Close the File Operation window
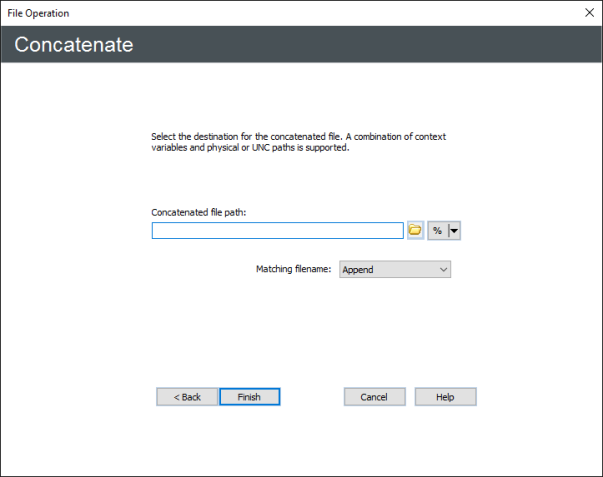The image size is (603, 477). (588, 12)
